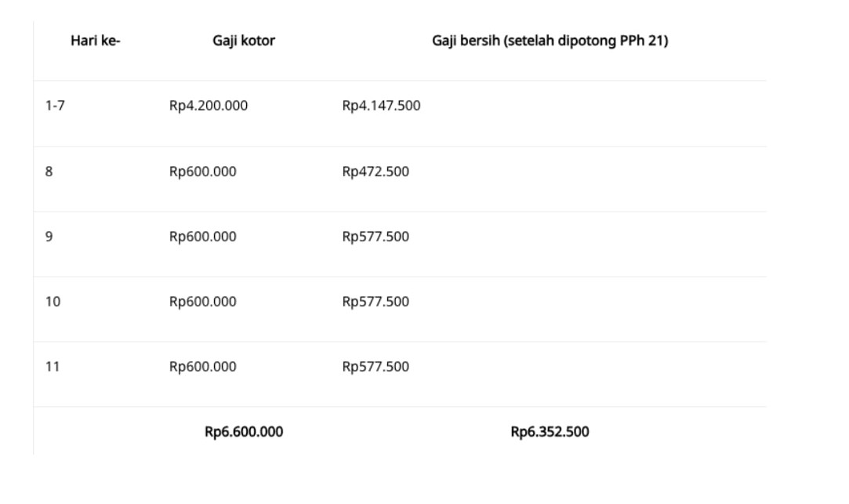Select gross salary Rp600.000 for day 8
The height and width of the screenshot is (504, 849).
click(x=202, y=172)
